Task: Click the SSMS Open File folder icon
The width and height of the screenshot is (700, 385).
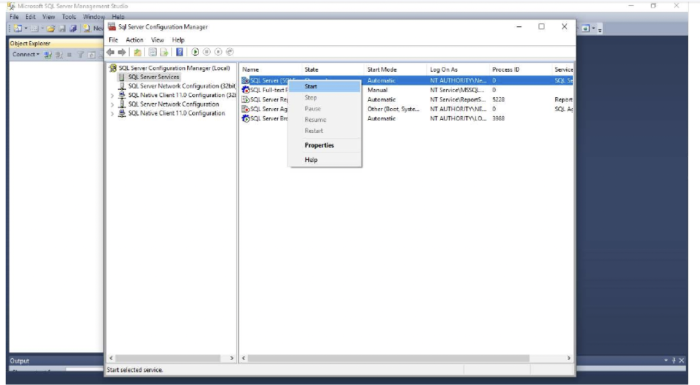Action: pos(50,29)
